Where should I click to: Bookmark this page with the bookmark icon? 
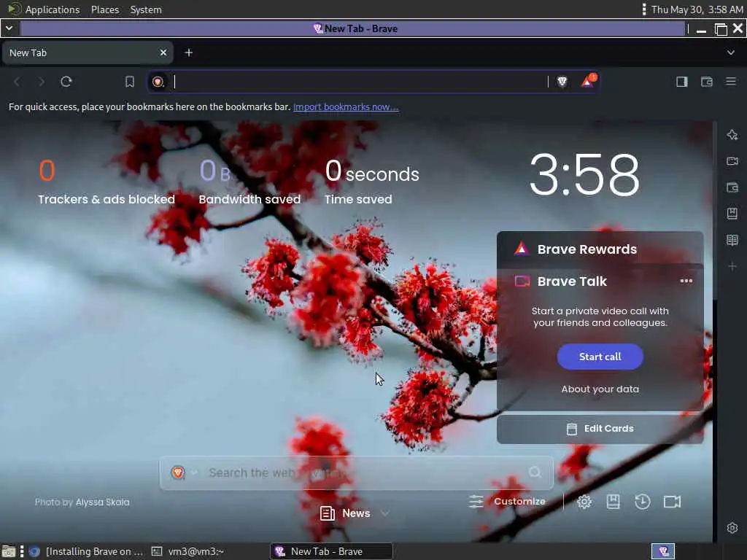click(x=130, y=82)
